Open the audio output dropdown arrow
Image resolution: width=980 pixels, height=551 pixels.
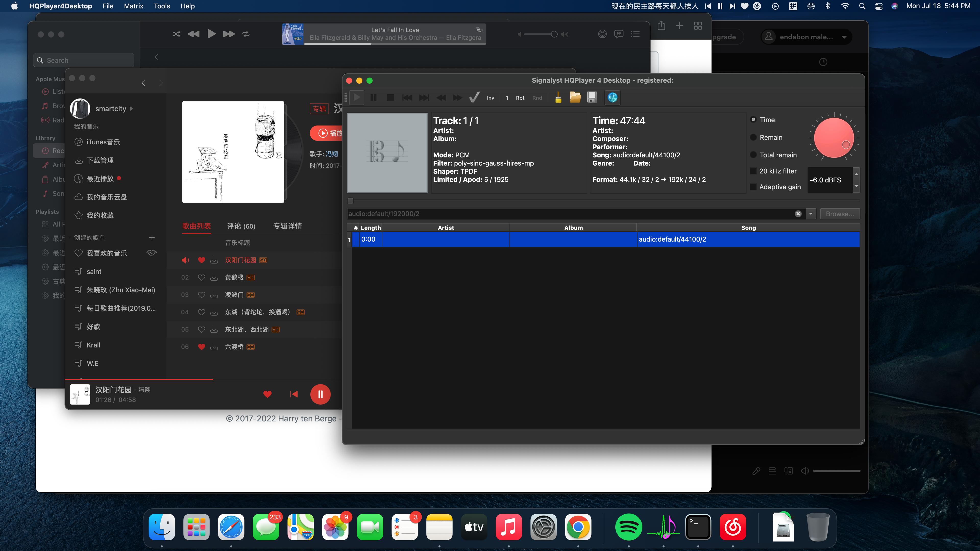(x=811, y=213)
